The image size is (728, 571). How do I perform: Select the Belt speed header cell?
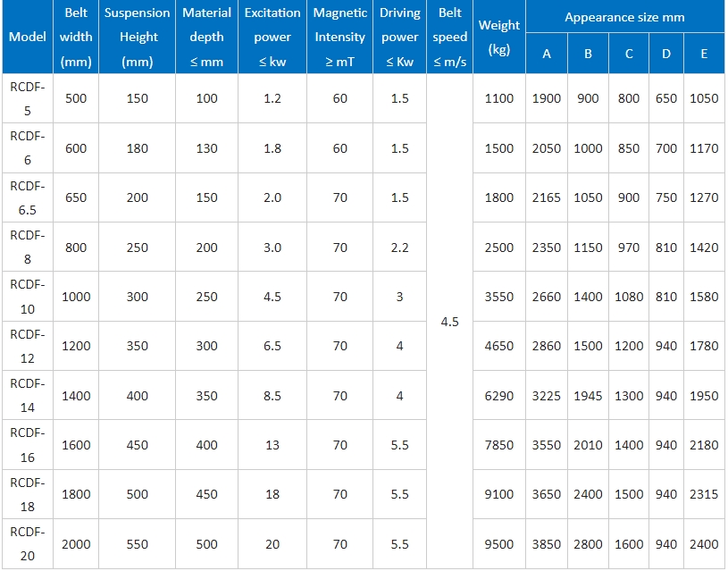450,37
